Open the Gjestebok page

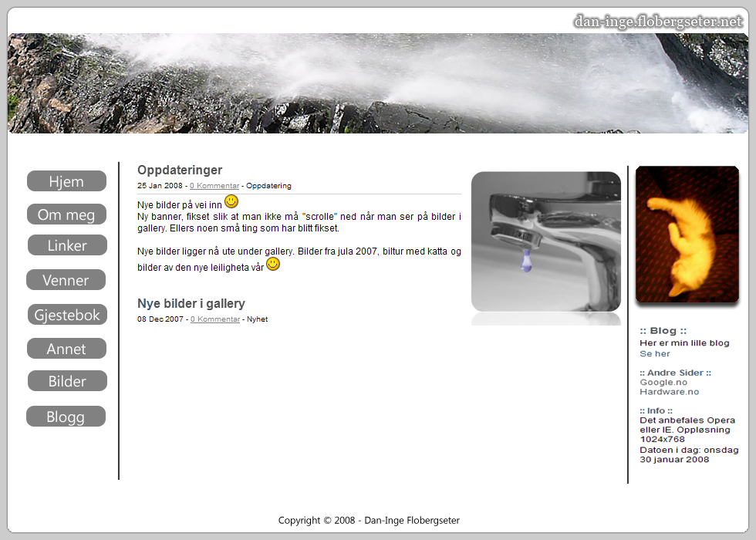coord(68,315)
